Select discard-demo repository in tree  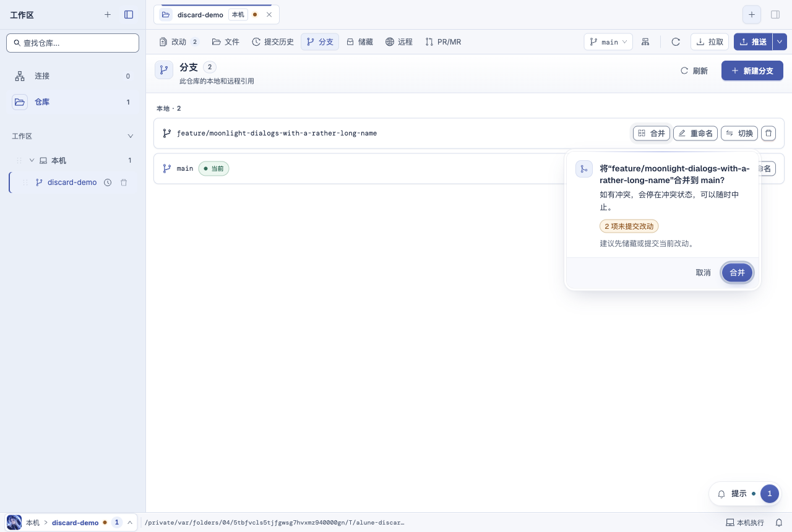(72, 182)
